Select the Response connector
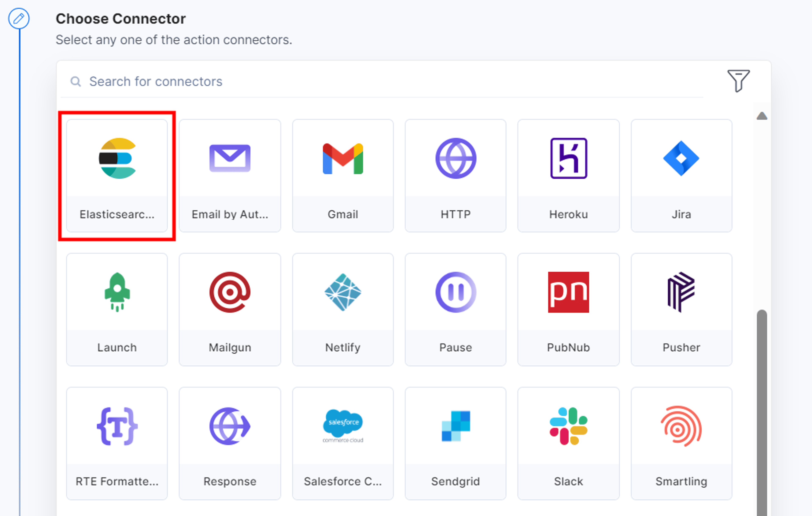Screen dimensions: 812x516 coord(230,443)
